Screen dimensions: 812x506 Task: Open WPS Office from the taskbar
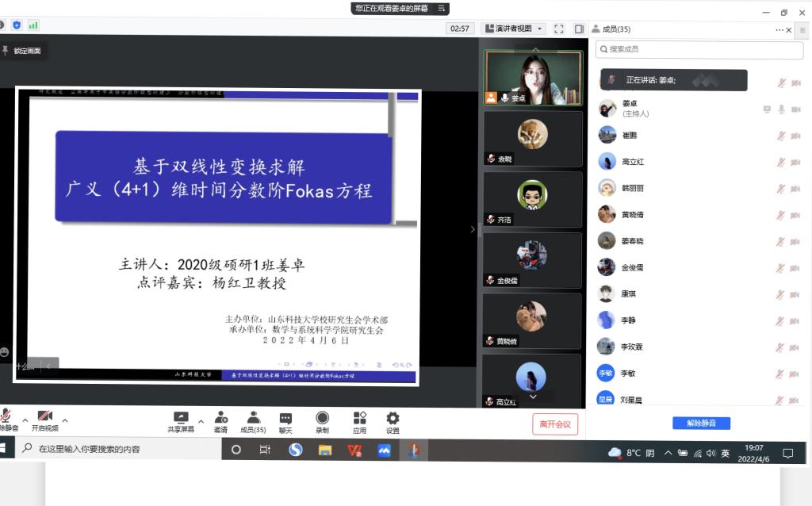point(354,450)
